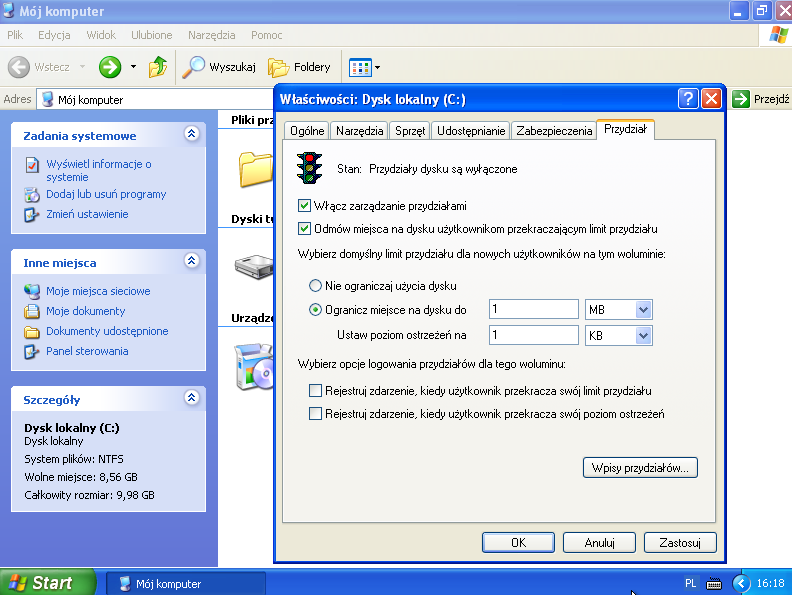Toggle Odmów miejsca na dysku checkbox
Screen dimensions: 792x595
305,228
